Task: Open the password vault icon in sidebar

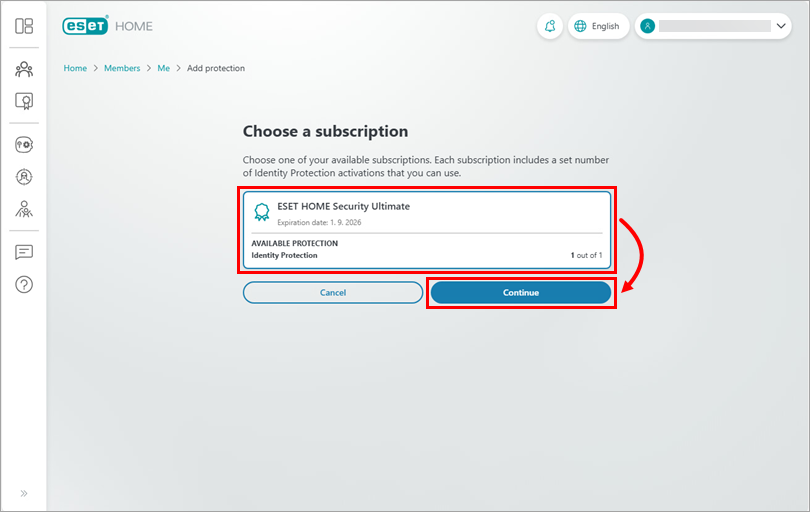Action: [x=24, y=145]
